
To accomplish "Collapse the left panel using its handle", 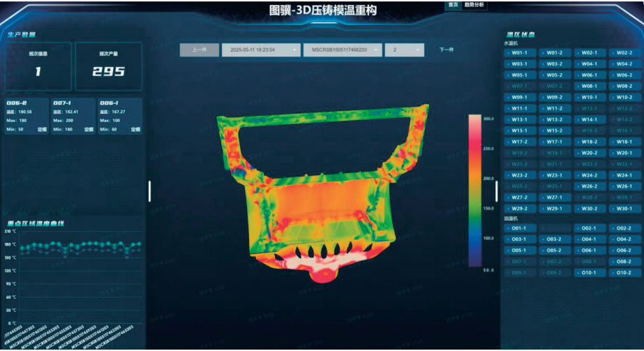I will 149,191.
